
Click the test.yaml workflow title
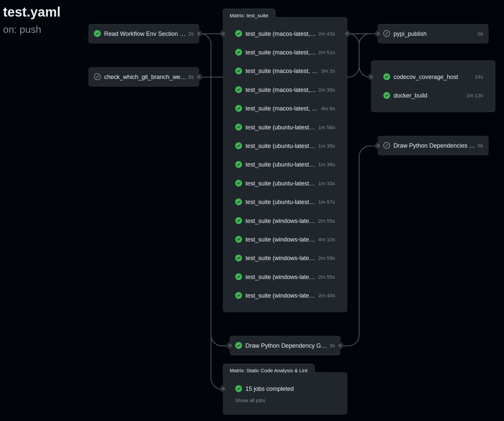pyautogui.click(x=32, y=12)
